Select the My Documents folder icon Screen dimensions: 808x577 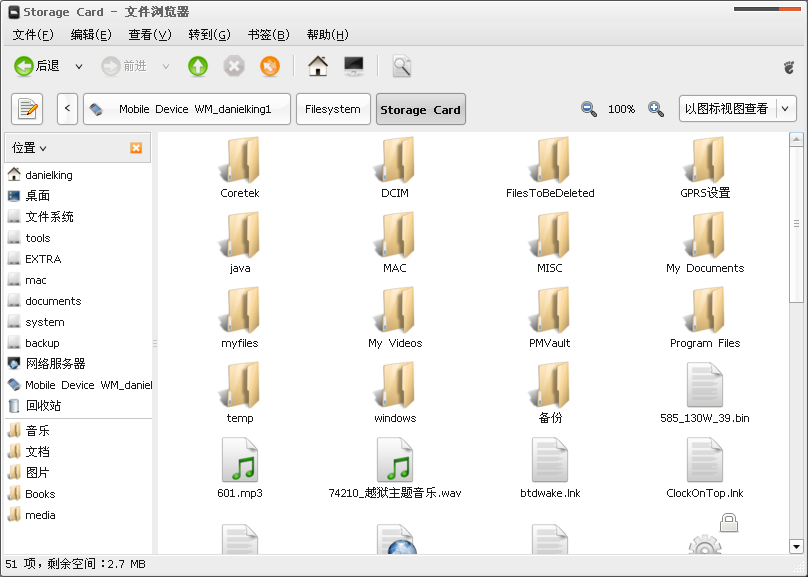[x=705, y=235]
